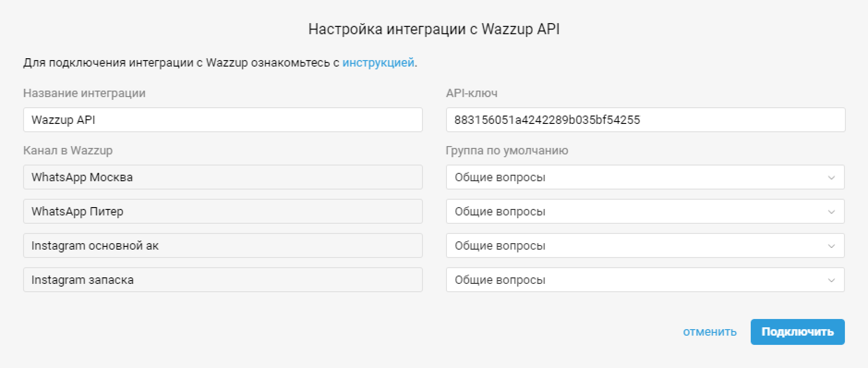Click the API-ключ label

472,93
